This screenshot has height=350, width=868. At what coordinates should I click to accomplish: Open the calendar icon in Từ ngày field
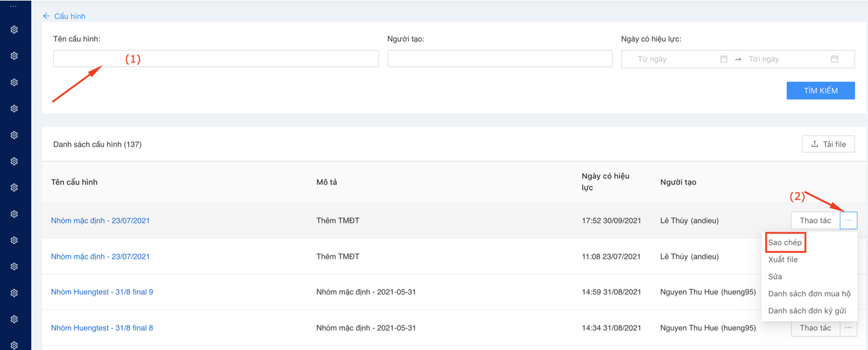click(x=723, y=59)
